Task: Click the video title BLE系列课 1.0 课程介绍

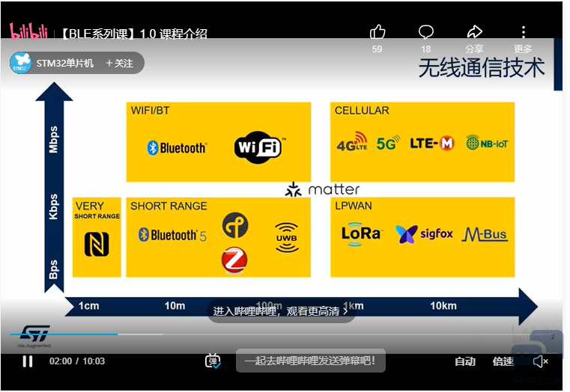Action: pos(132,34)
